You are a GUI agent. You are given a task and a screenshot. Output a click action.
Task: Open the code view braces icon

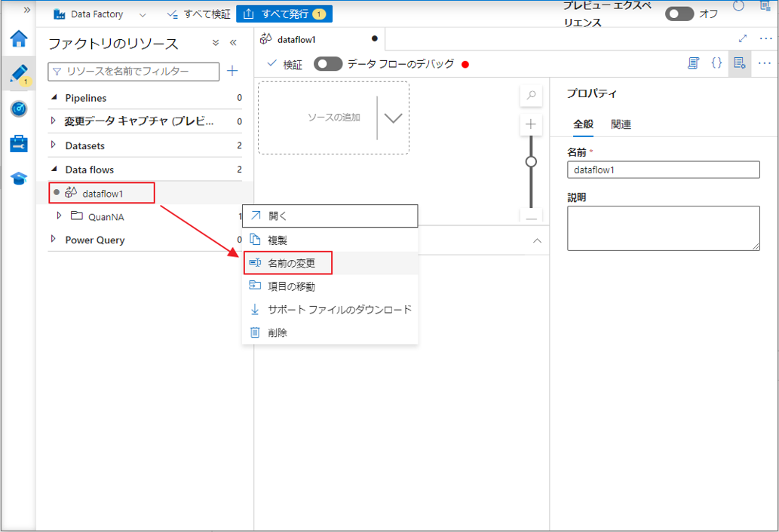(x=716, y=63)
